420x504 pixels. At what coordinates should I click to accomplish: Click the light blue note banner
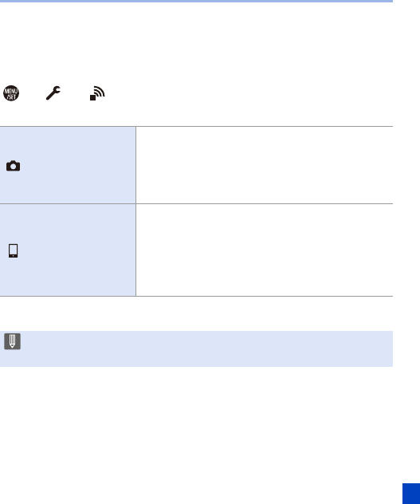(x=196, y=348)
